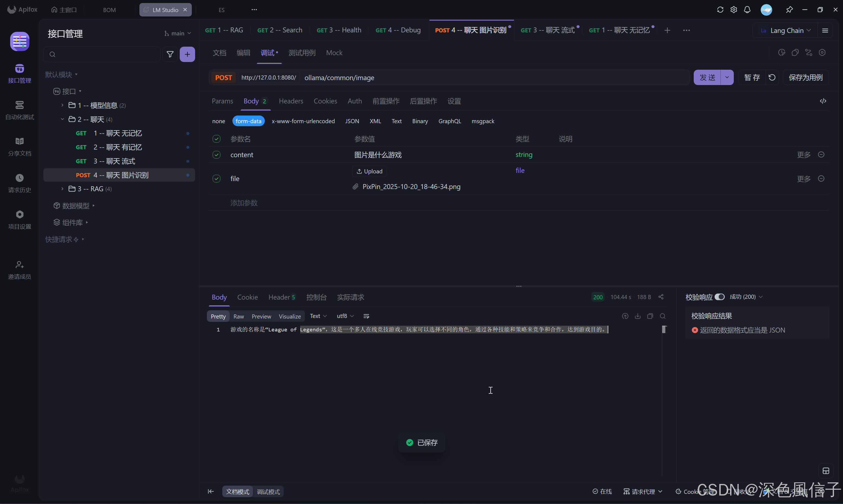Toggle the 校验响应 switch
The width and height of the screenshot is (843, 504).
tap(719, 297)
